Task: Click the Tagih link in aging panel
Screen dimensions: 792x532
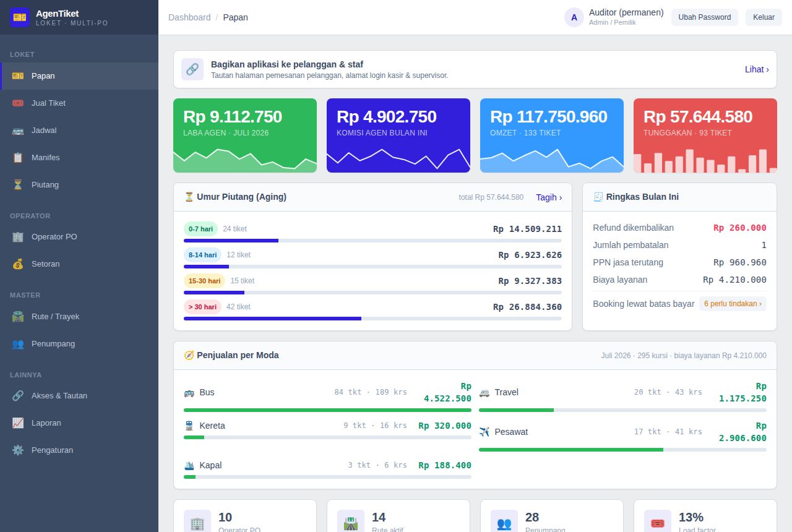Action: tap(549, 197)
